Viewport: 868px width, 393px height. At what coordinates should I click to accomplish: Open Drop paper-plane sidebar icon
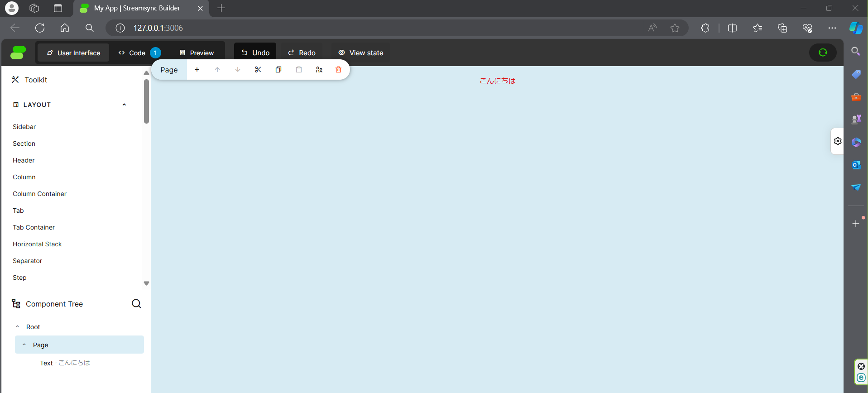coord(856,187)
